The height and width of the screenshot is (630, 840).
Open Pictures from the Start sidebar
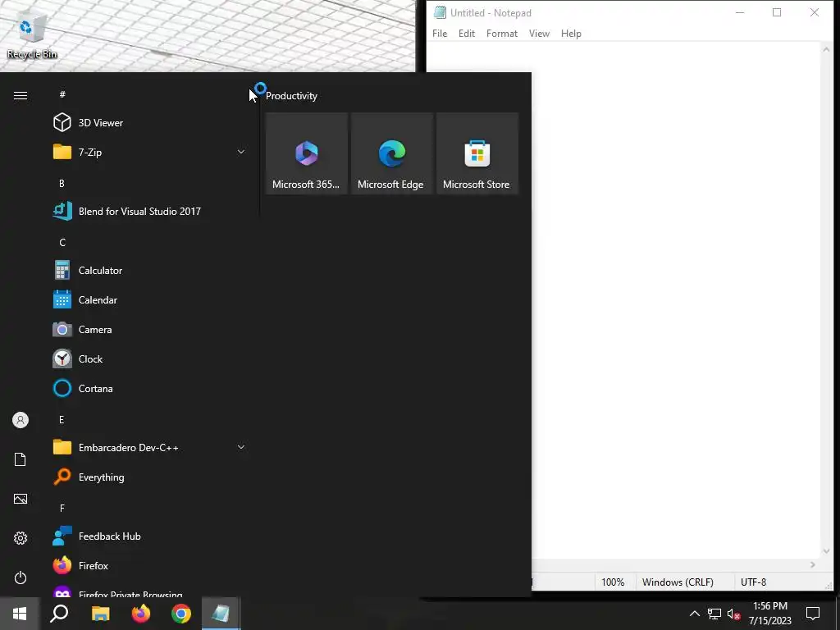(x=21, y=499)
